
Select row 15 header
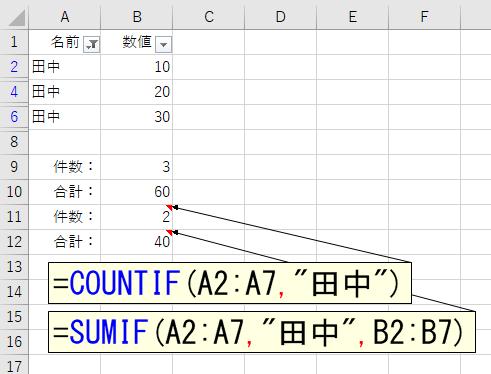(14, 317)
